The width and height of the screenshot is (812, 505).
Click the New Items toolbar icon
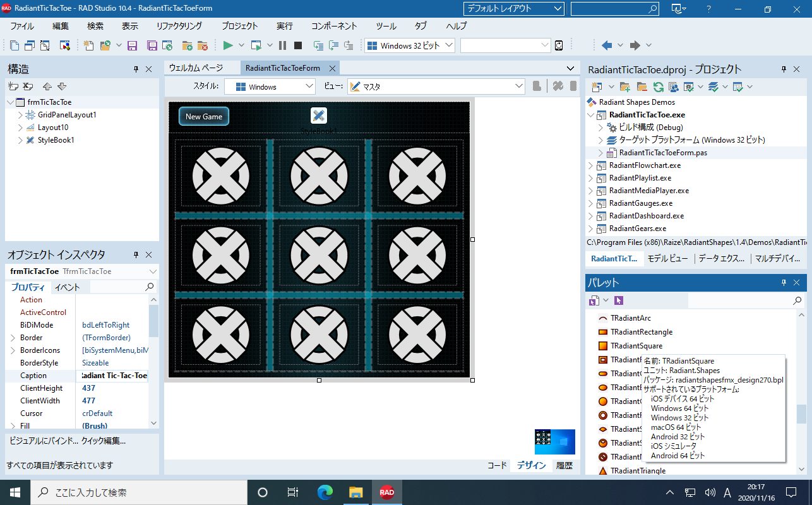coord(89,45)
